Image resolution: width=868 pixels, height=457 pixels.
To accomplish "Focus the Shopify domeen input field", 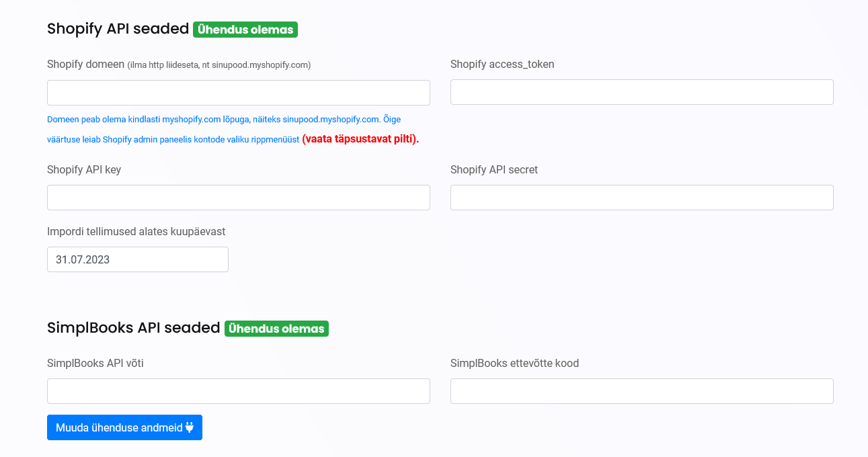I will 238,93.
